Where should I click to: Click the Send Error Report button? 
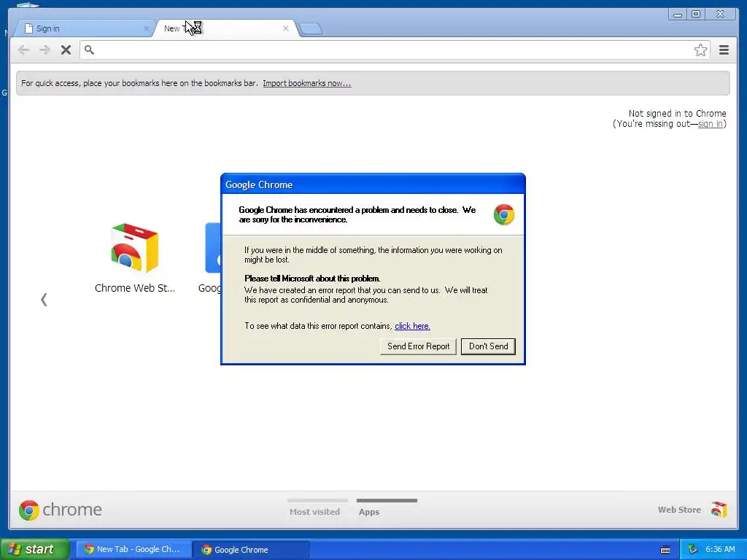click(418, 346)
